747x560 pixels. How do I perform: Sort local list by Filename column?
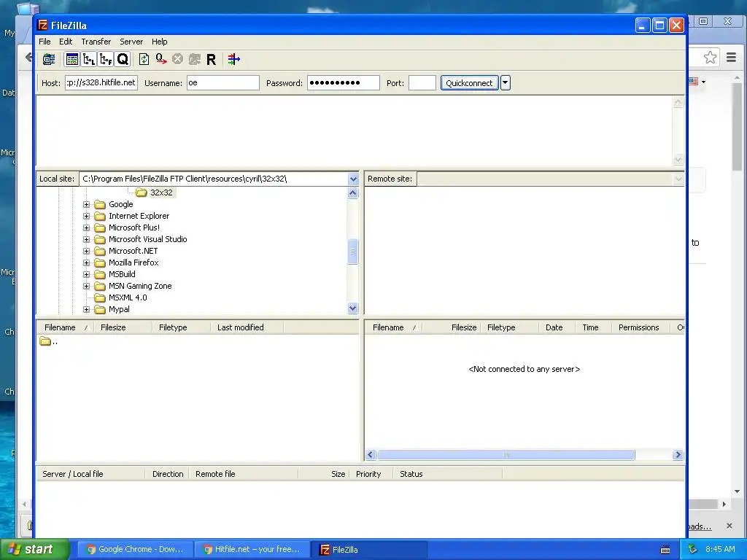[x=64, y=327]
